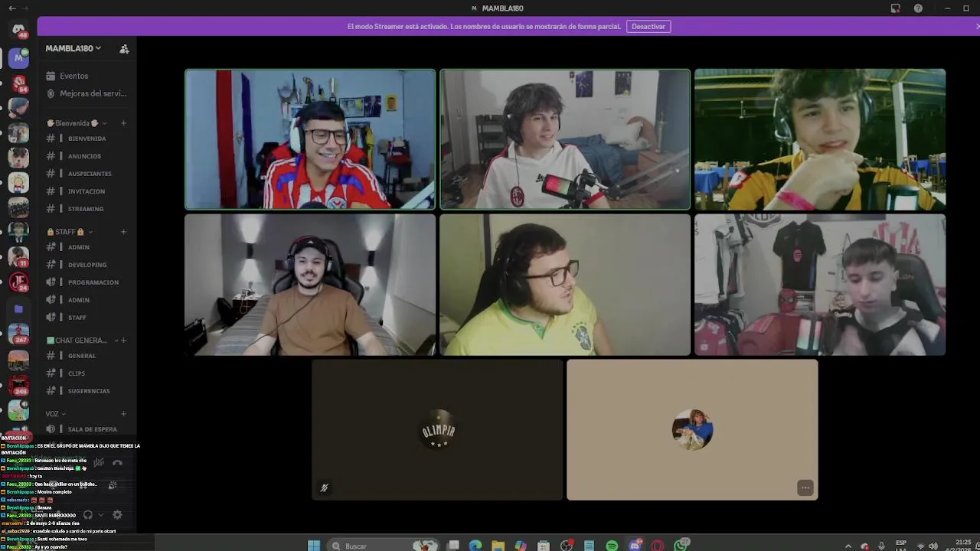This screenshot has width=980, height=551.
Task: Join the STAFF voice channel
Action: [86, 318]
